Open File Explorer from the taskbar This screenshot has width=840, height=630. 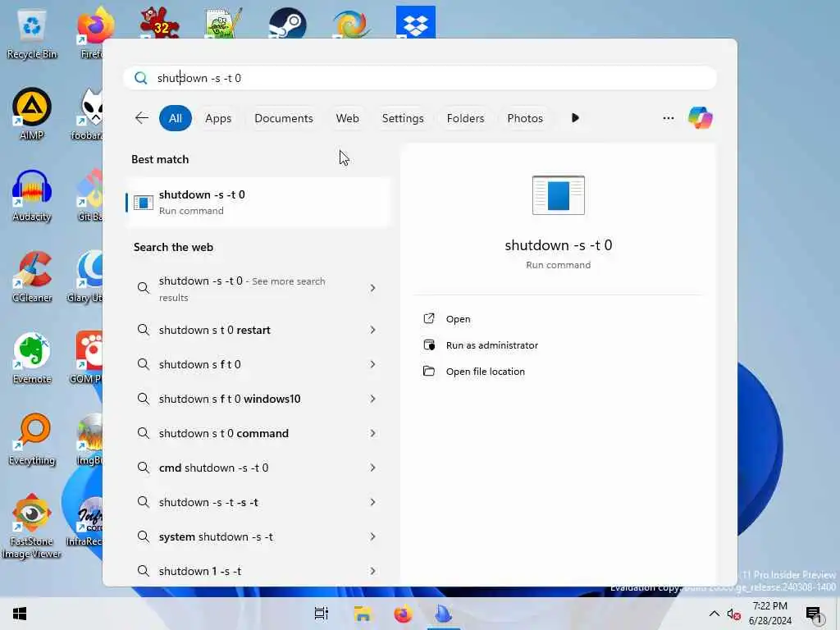tap(363, 614)
